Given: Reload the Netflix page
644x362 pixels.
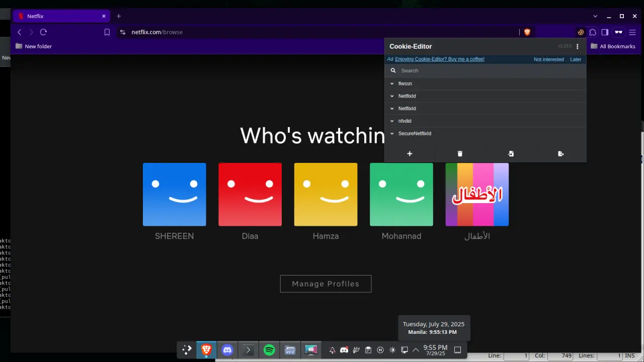Looking at the screenshot, I should 43,32.
